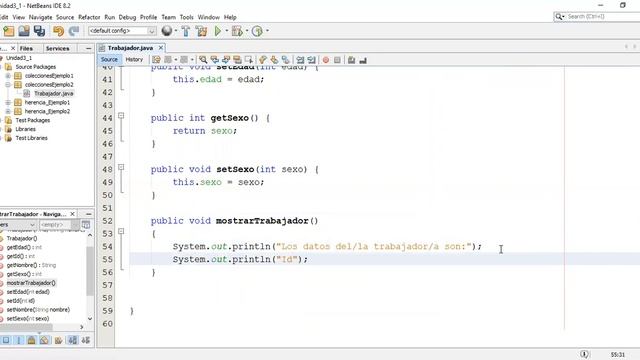Open the Navigate menu
640x360 pixels.
(40, 17)
